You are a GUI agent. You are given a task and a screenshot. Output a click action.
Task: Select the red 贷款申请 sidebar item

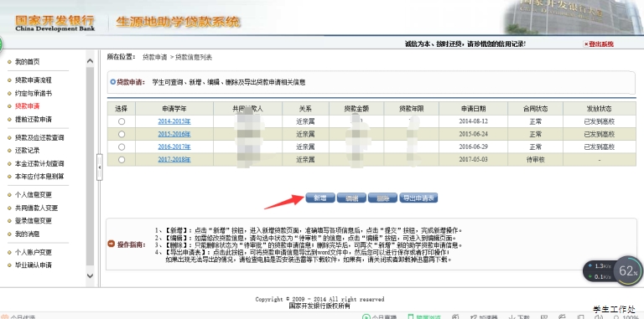[x=27, y=106]
